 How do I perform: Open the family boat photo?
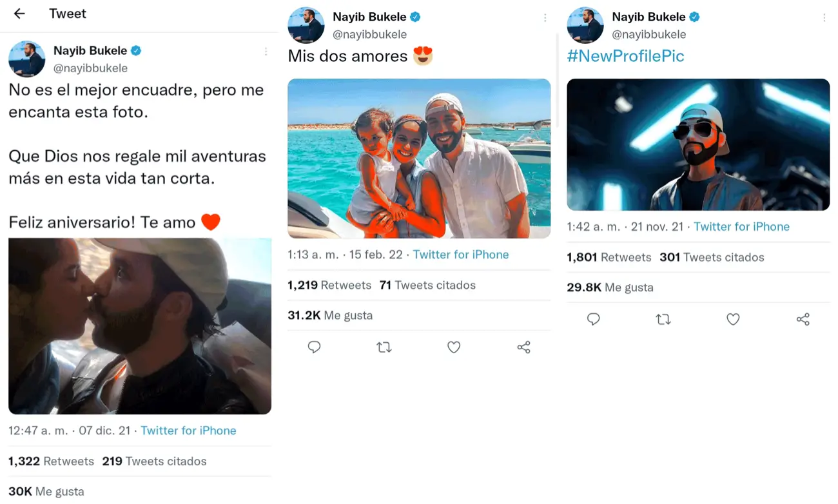[x=419, y=159]
